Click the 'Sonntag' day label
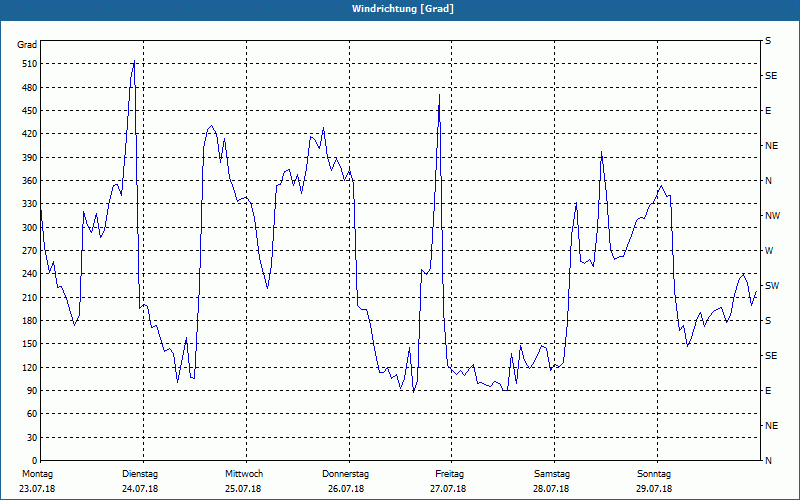This screenshot has width=800, height=500. pos(654,474)
